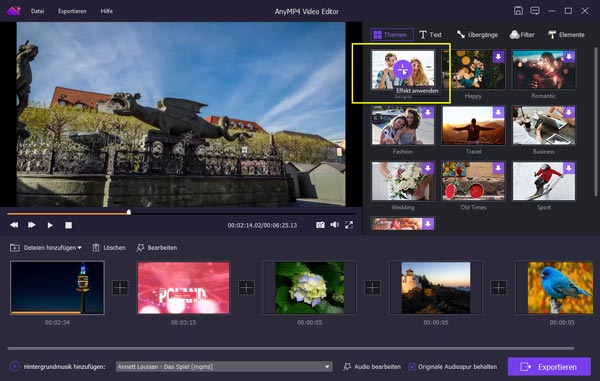Viewport: 600px width, 381px height.
Task: Open the Exportieren menu
Action: click(72, 11)
